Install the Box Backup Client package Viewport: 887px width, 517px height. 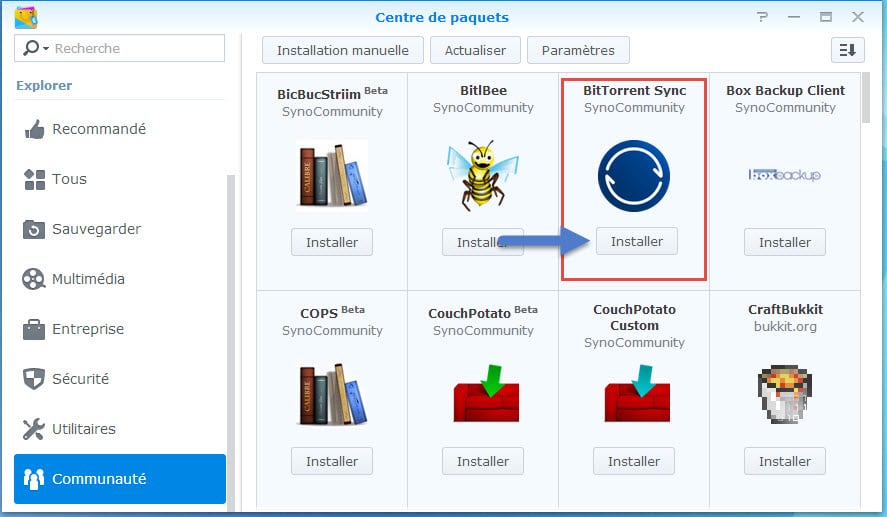pos(785,242)
